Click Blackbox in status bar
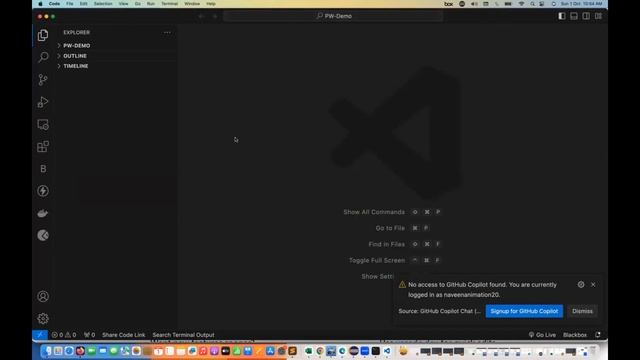Screen dimensions: 640x360 (x=575, y=335)
